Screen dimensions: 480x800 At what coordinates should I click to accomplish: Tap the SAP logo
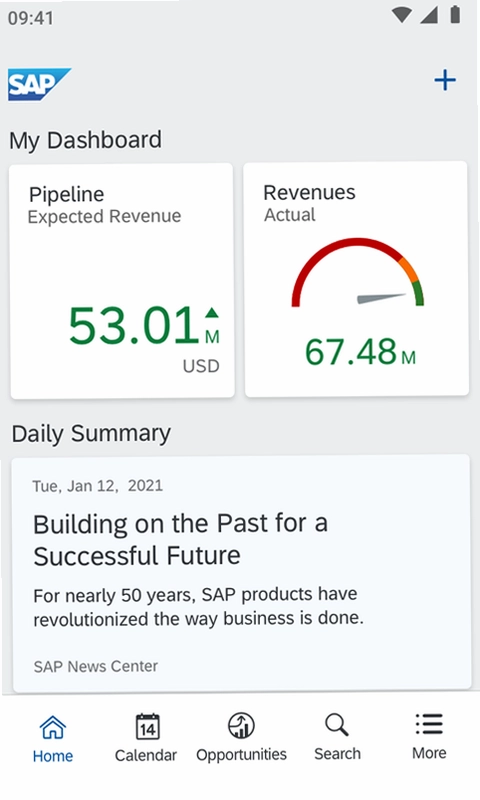tap(39, 84)
